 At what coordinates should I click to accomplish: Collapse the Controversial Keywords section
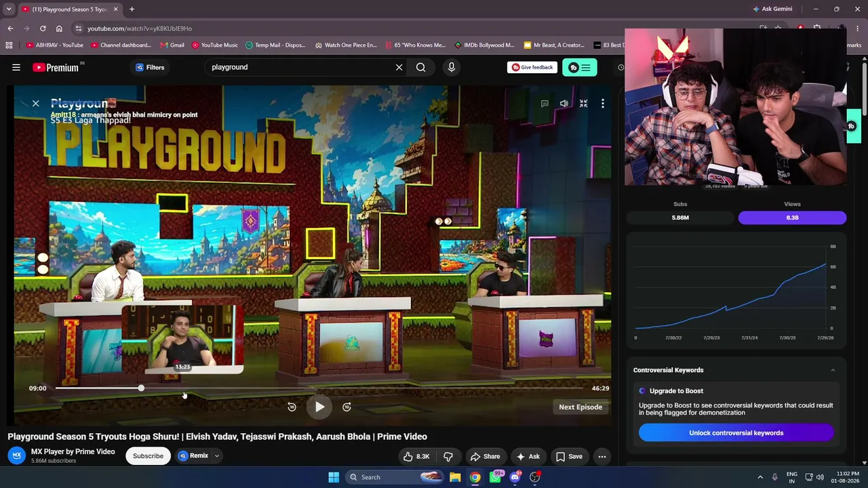pos(833,370)
